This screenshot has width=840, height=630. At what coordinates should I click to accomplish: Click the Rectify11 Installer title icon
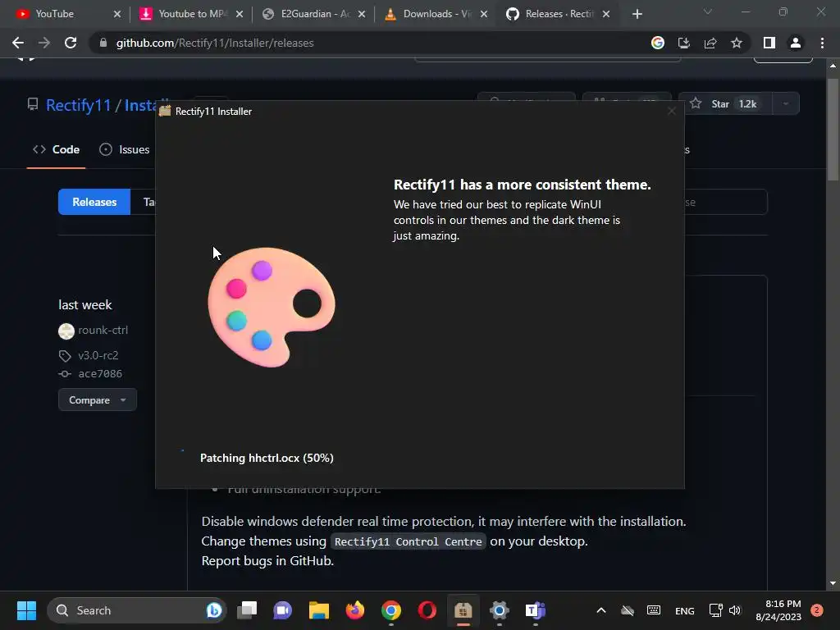(x=164, y=111)
